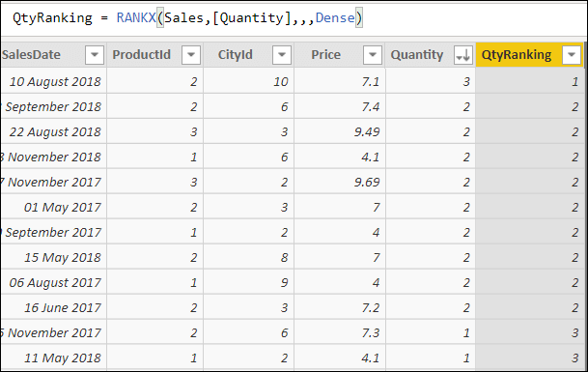The image size is (588, 372).
Task: Select the Quantity cell showing 3
Action: click(x=431, y=81)
